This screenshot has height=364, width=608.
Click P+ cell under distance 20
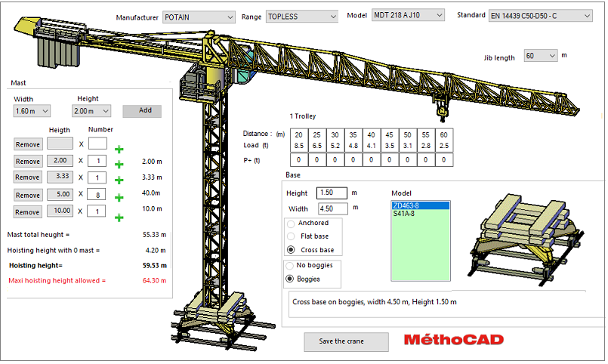tap(298, 159)
